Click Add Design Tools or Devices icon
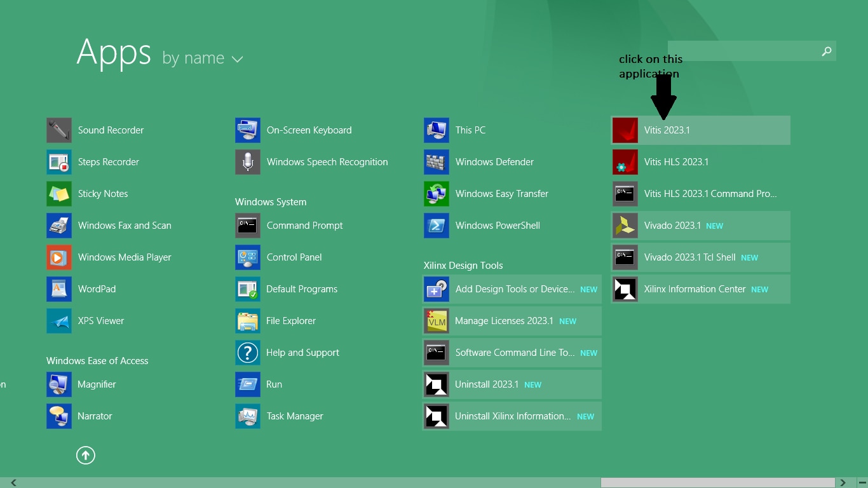Viewport: 868px width, 488px height. pos(437,289)
